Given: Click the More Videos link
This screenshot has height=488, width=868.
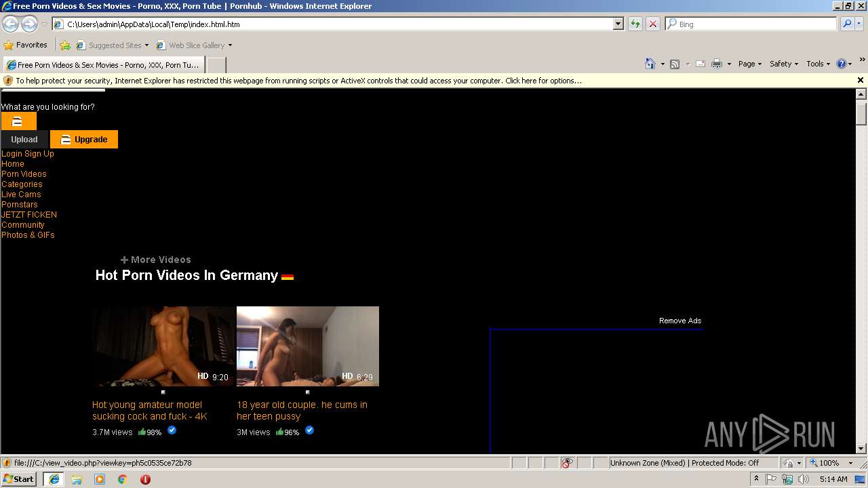Looking at the screenshot, I should coord(156,260).
